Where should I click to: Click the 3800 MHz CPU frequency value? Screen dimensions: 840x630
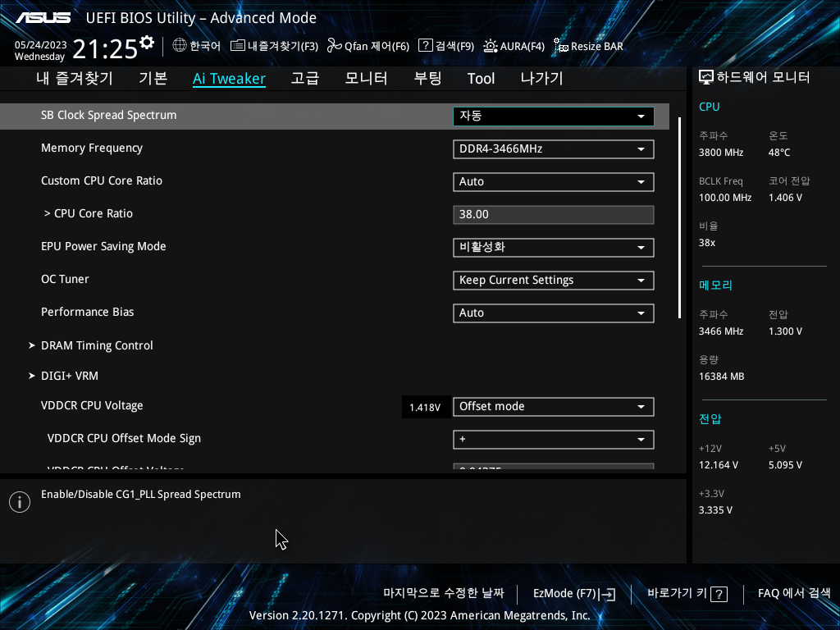(x=721, y=153)
